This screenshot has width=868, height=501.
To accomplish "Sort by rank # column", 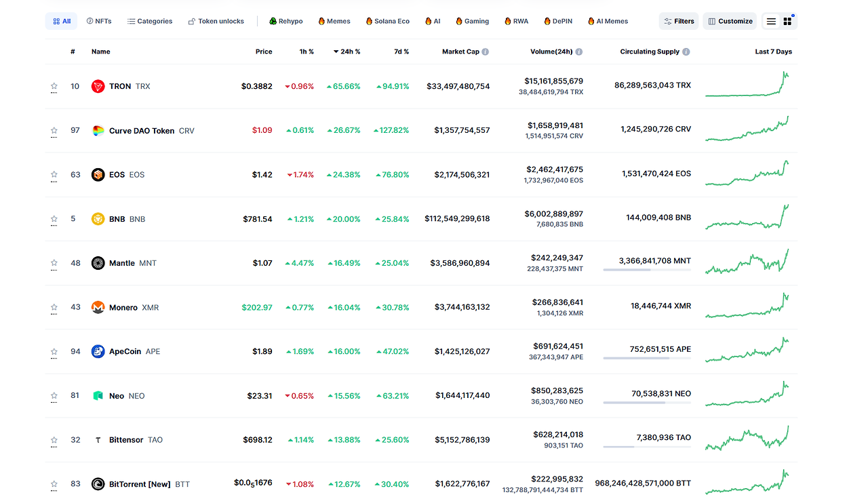I will pos(73,52).
